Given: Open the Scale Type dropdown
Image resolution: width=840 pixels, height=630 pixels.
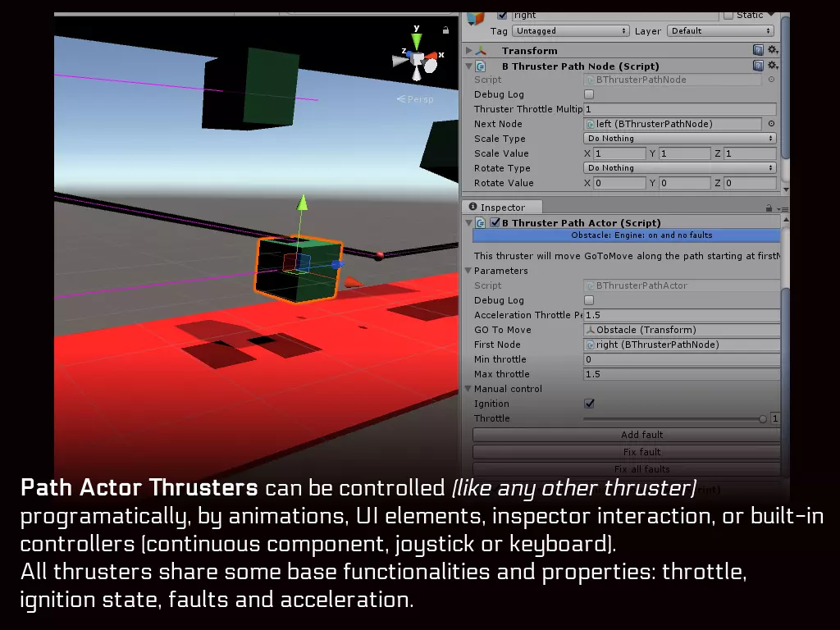Looking at the screenshot, I should 680,138.
